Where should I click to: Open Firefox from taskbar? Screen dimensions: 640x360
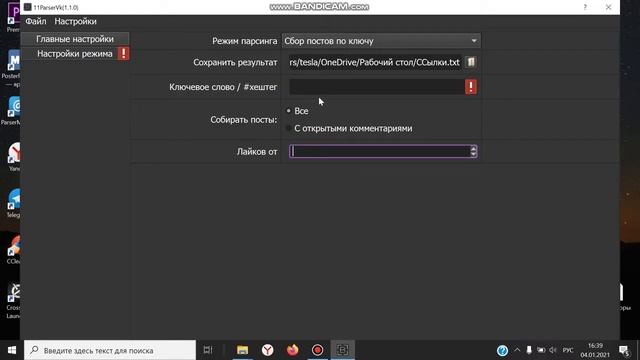(x=292, y=350)
